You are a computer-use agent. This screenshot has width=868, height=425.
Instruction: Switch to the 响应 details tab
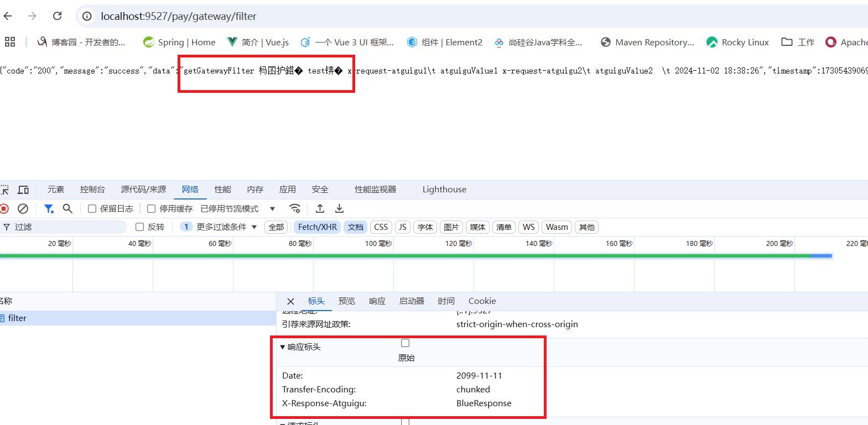coord(377,301)
